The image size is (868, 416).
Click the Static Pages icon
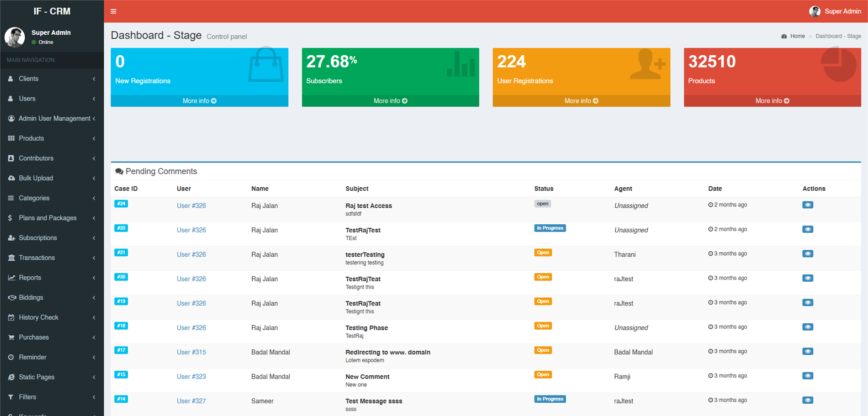click(11, 377)
